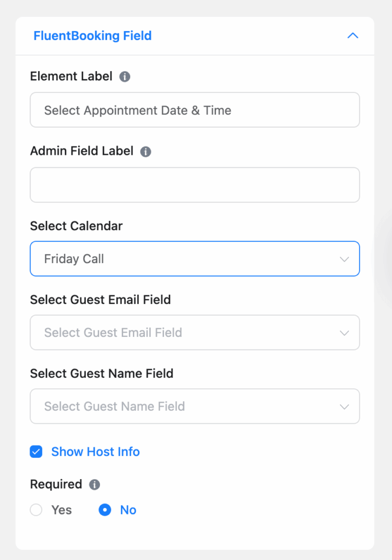Click the FluentBooking Field section header
Screen dimensions: 392x560
point(92,36)
